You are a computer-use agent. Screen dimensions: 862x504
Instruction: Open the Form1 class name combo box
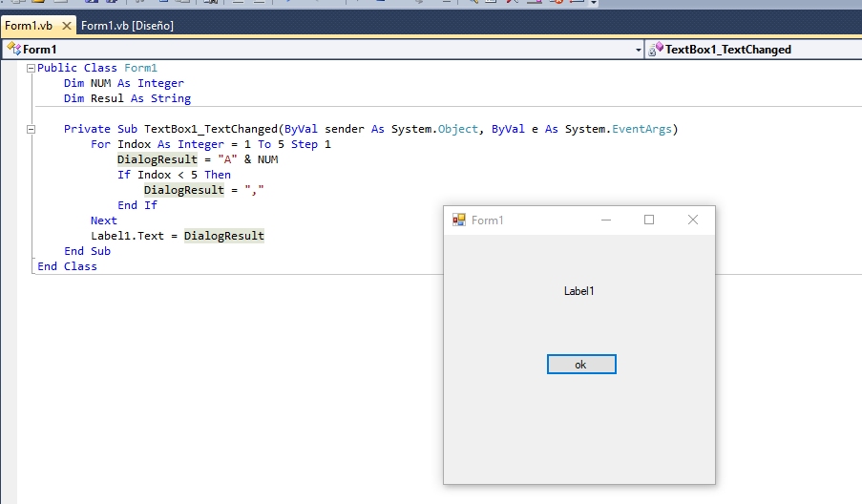324,50
